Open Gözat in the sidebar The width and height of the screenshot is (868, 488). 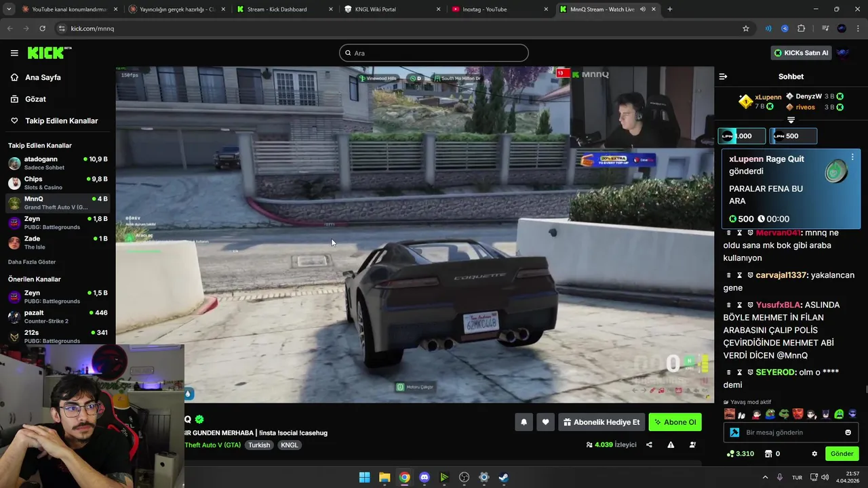point(35,99)
